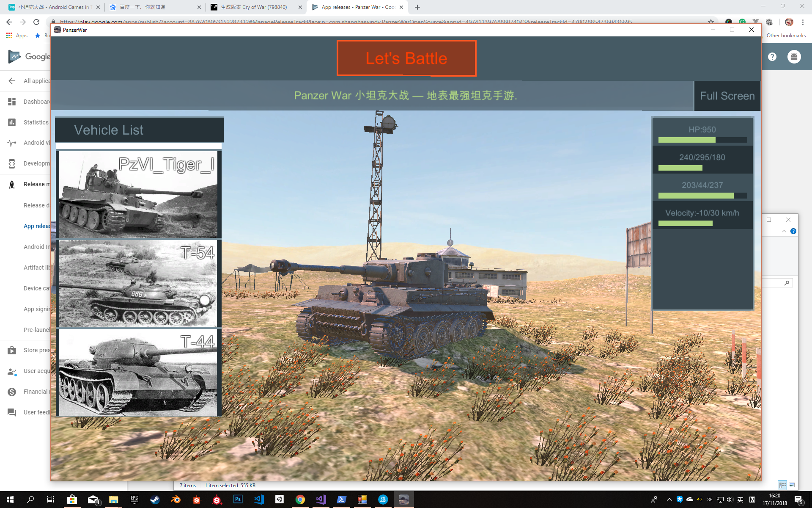Go back to All applications arrow
Viewport: 812px width, 508px height.
pos(12,81)
